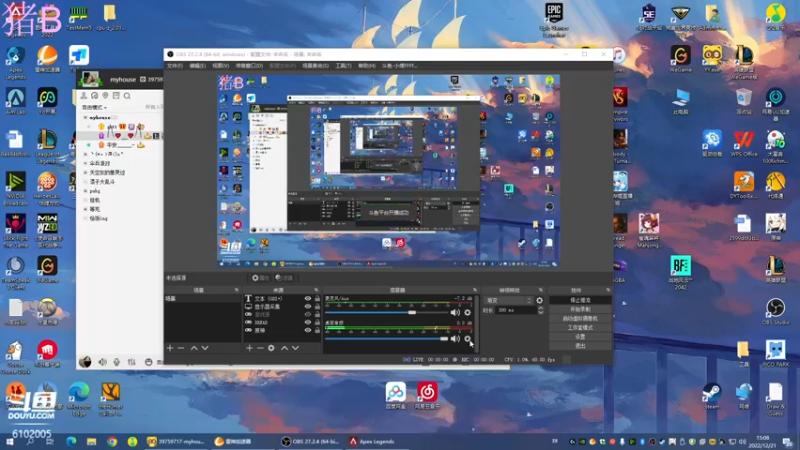The width and height of the screenshot is (800, 450).
Task: Click the location pin icon in YY window
Action: (106, 96)
